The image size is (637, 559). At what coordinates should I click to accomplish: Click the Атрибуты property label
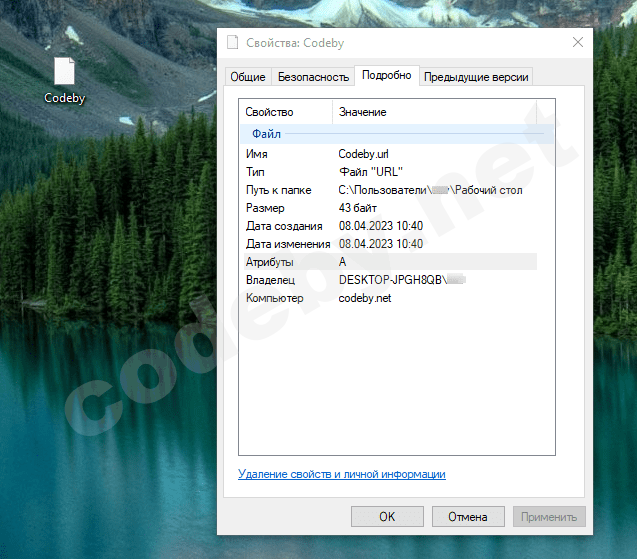pyautogui.click(x=269, y=262)
